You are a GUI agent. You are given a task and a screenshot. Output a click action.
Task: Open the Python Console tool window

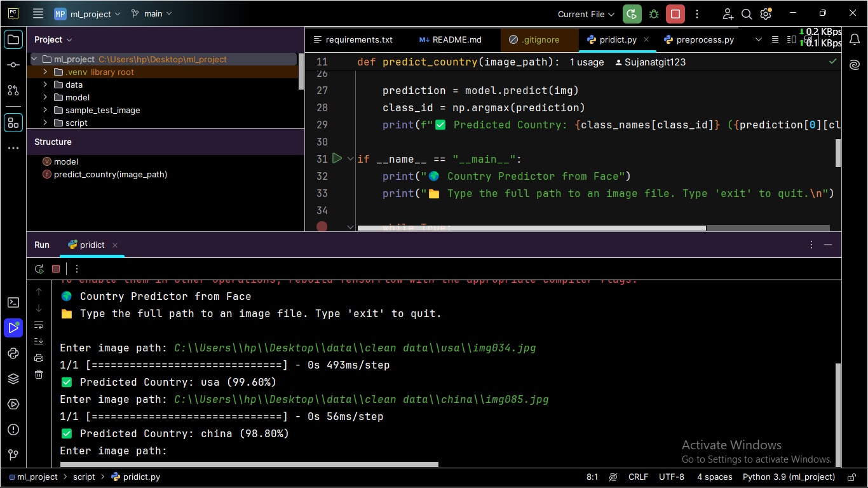pos(13,353)
